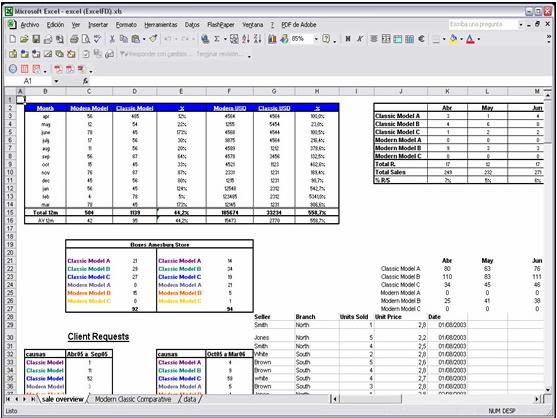Open the PDF de Adobe menu
This screenshot has width=557, height=418.
pyautogui.click(x=299, y=25)
